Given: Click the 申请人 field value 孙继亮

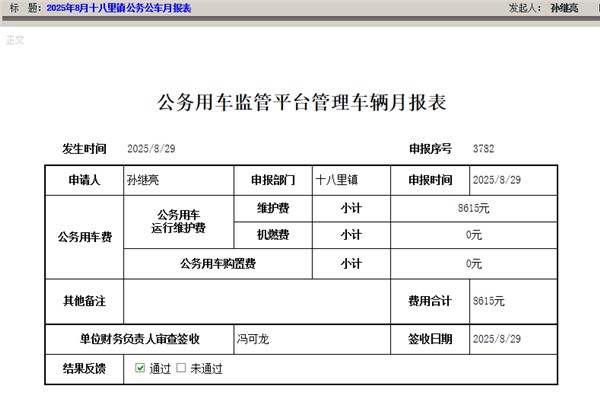Looking at the screenshot, I should (x=143, y=180).
